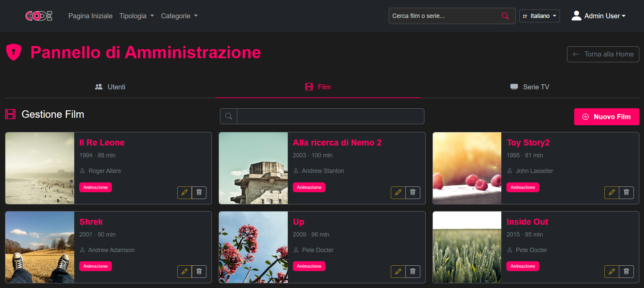Open the Shrek poster thumbnail
Image resolution: width=644 pixels, height=288 pixels.
coord(40,247)
